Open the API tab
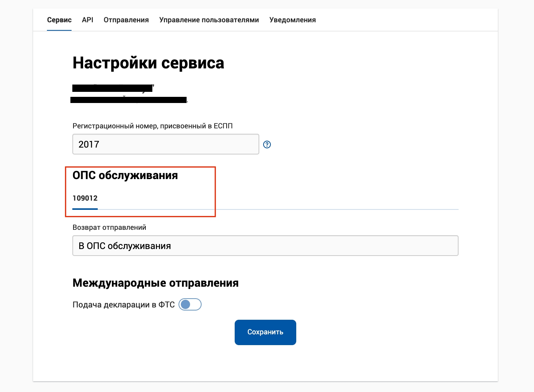 tap(87, 20)
